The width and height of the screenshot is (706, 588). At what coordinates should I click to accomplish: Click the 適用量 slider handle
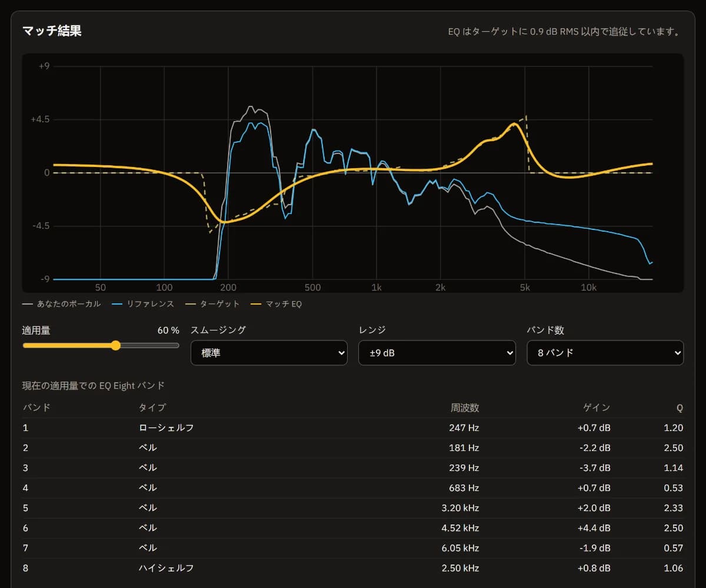click(116, 345)
